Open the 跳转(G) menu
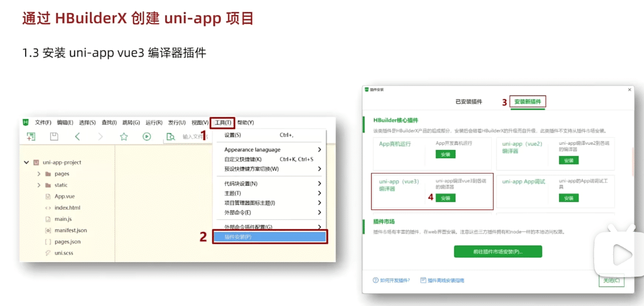Viewport: 644px width, 306px height. pyautogui.click(x=131, y=123)
